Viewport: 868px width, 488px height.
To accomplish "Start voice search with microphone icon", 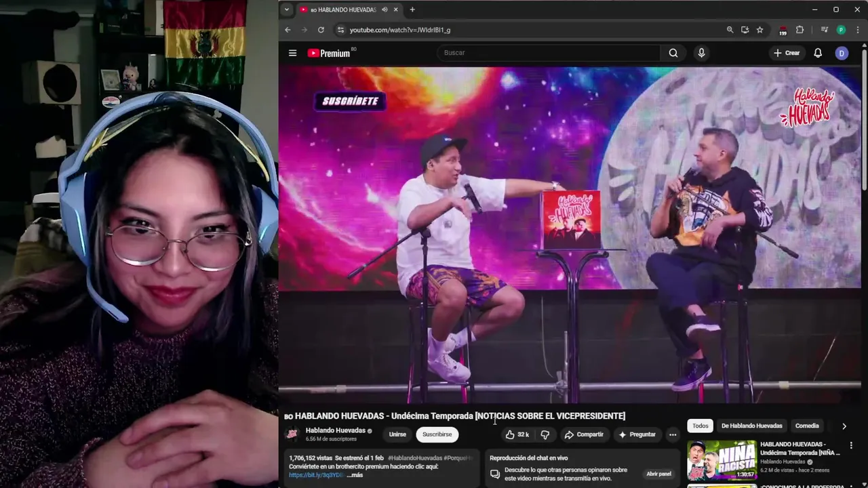I will pos(701,53).
